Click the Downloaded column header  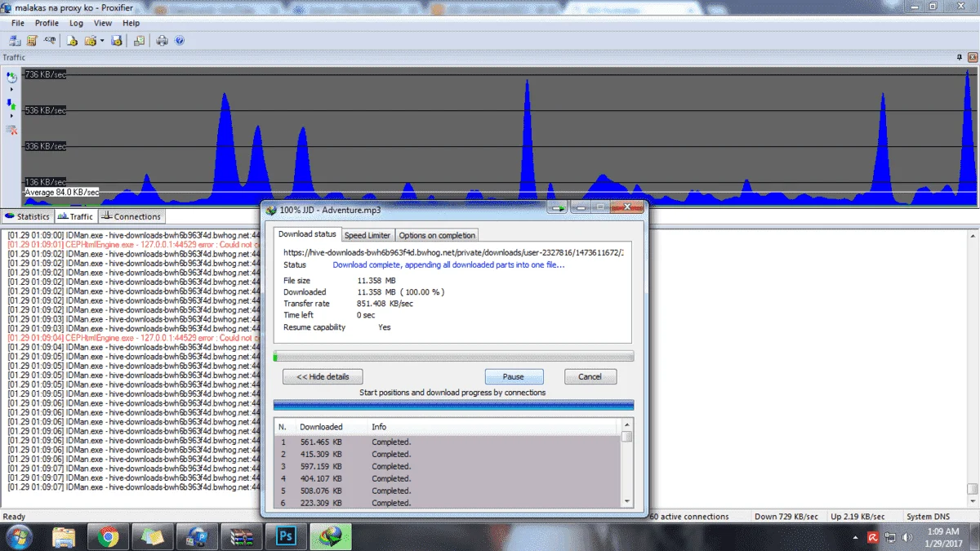pyautogui.click(x=332, y=427)
